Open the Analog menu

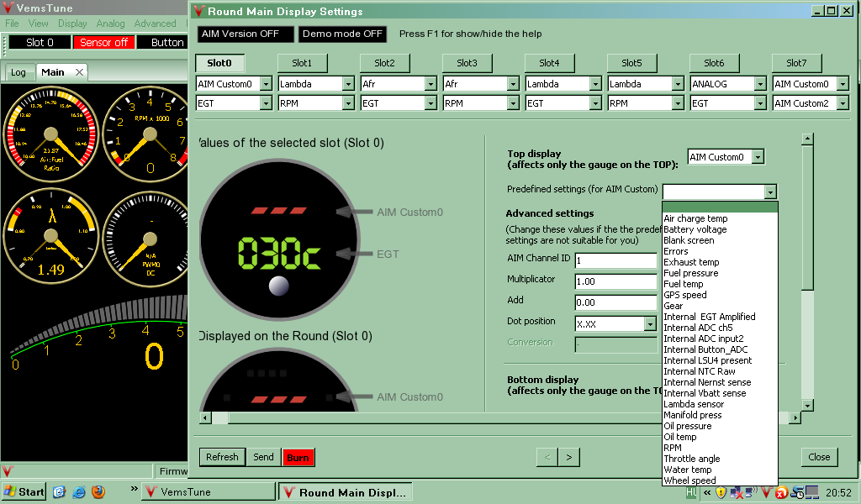[x=110, y=24]
